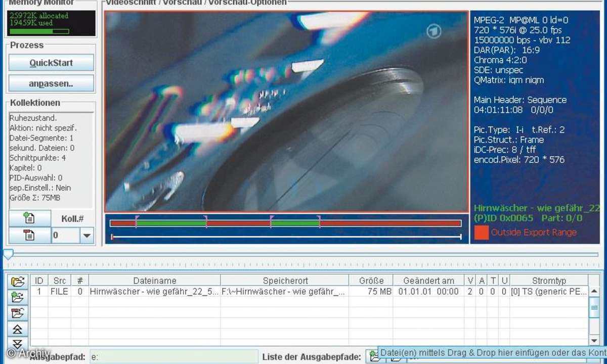Image resolution: width=607 pixels, height=364 pixels.
Task: Click the '[0] TS (generic PE...' stream type cell
Action: [549, 292]
